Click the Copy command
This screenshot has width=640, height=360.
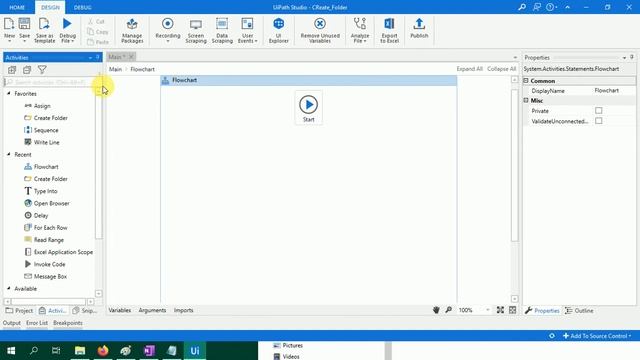click(x=98, y=31)
